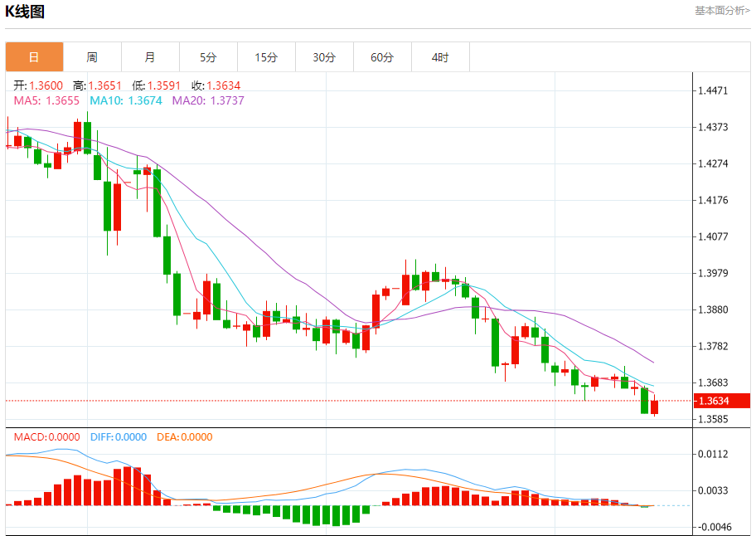The height and width of the screenshot is (536, 756).
Task: Click the DEA: 0.0000 label
Action: pyautogui.click(x=185, y=437)
